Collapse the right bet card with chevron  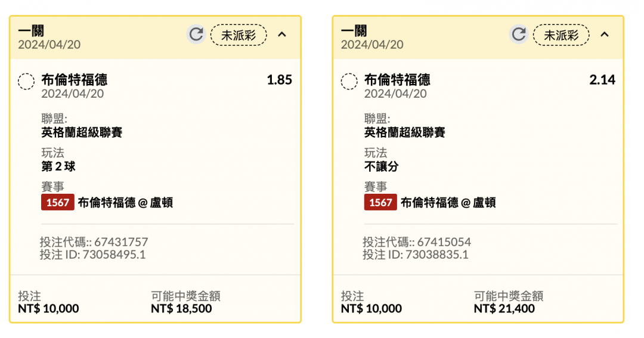coord(605,35)
